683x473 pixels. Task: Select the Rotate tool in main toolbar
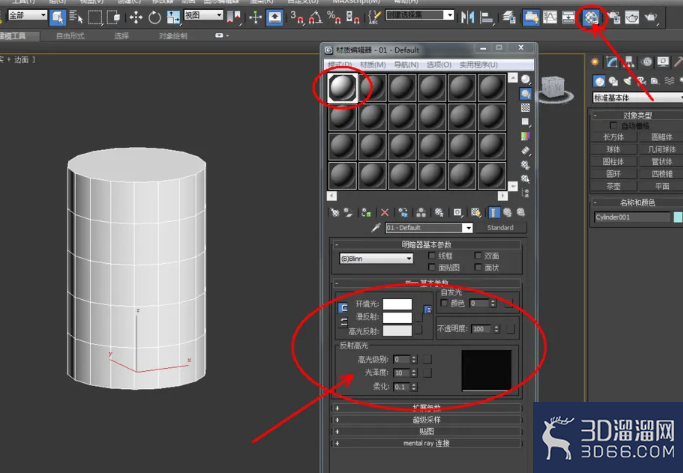coord(155,18)
